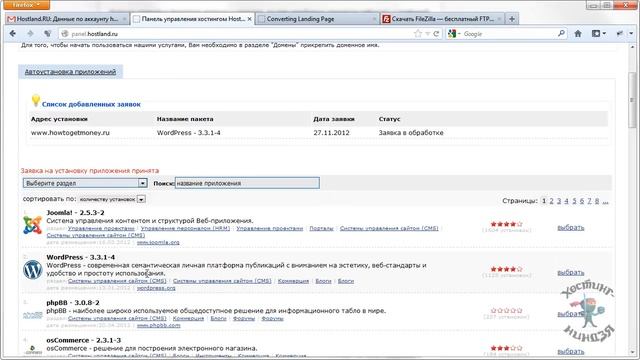
Task: Close the Панель управления хостингом tab
Action: (x=249, y=19)
